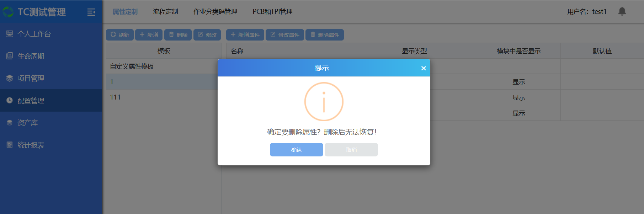This screenshot has height=214, width=644.
Task: Collapse sidebar with hamburger menu icon
Action: tap(91, 12)
